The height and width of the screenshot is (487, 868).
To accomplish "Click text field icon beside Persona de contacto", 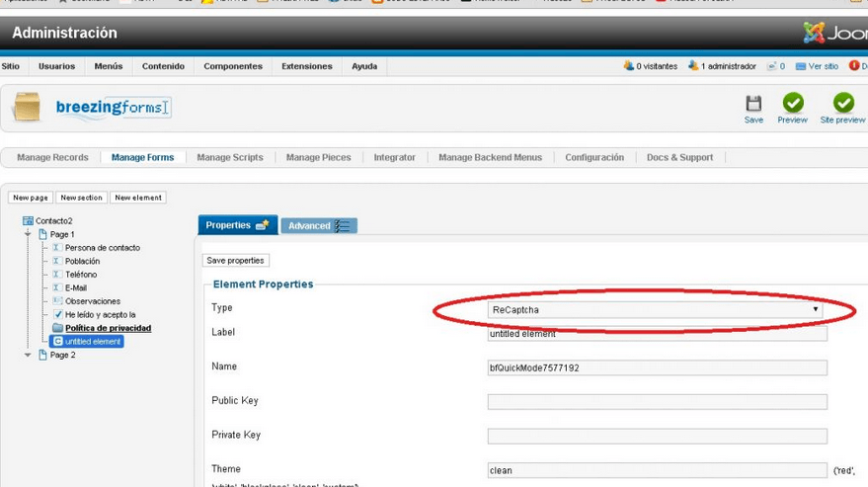I will pyautogui.click(x=56, y=248).
